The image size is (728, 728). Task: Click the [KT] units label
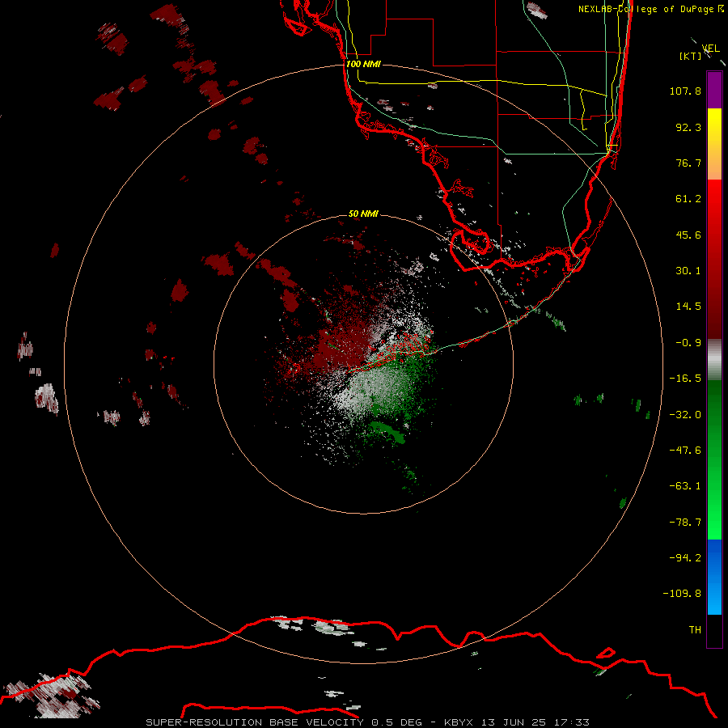pyautogui.click(x=691, y=56)
